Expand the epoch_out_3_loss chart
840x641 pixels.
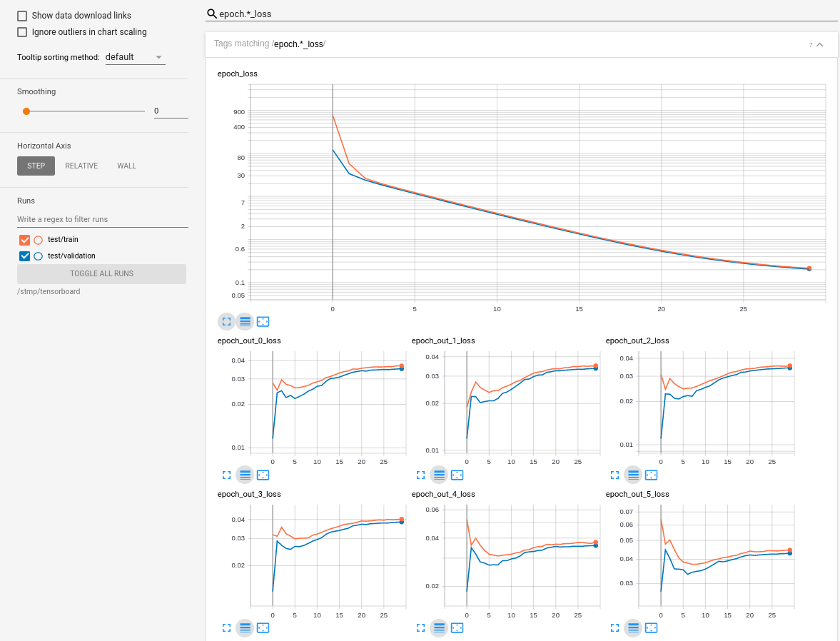pos(226,627)
